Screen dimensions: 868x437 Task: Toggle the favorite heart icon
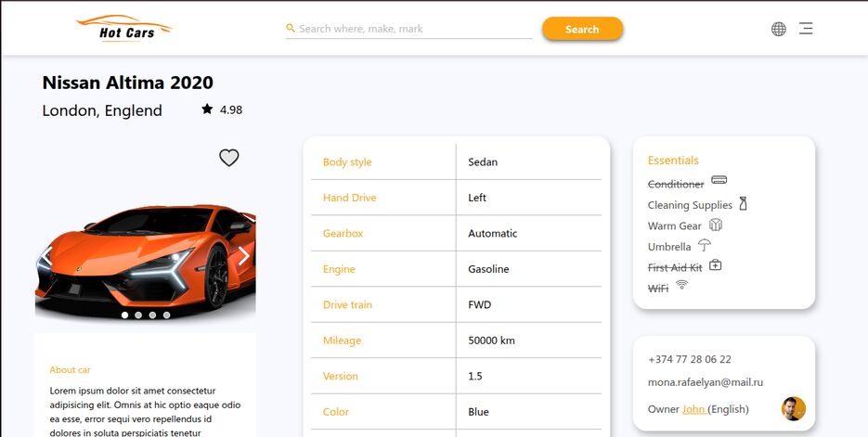coord(229,158)
